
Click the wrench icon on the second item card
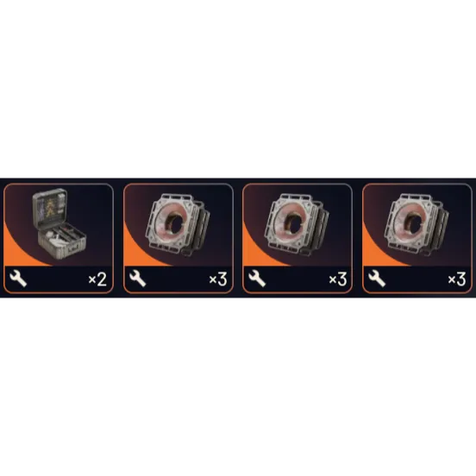(137, 279)
